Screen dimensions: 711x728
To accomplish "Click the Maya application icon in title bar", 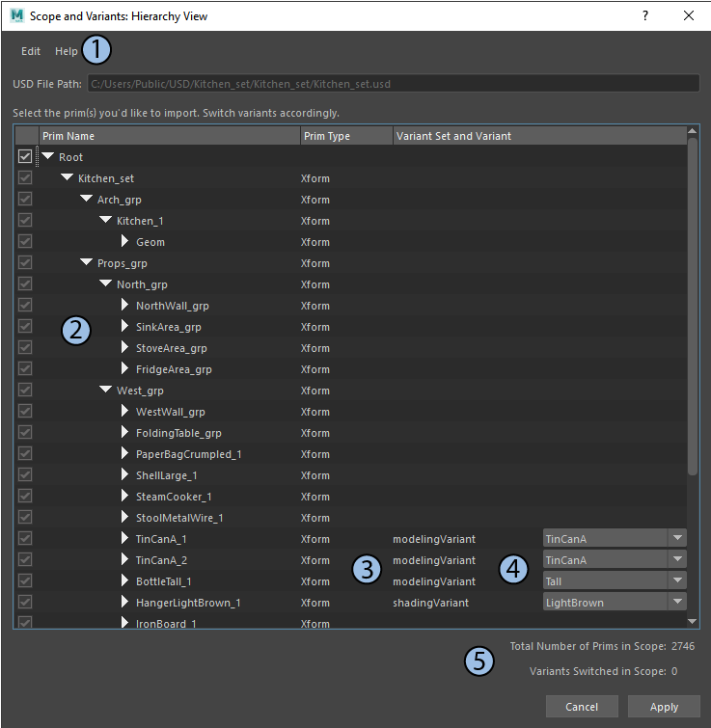I will pyautogui.click(x=17, y=15).
